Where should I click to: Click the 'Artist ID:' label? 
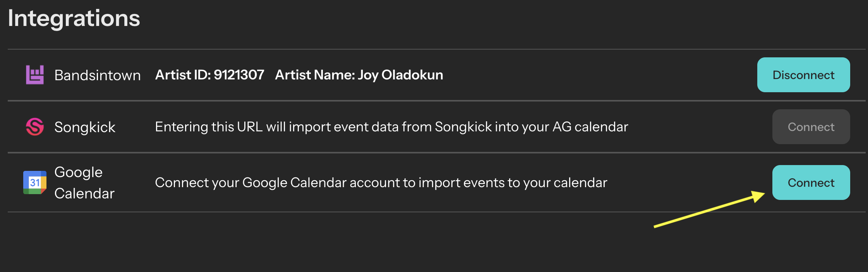[x=183, y=75]
